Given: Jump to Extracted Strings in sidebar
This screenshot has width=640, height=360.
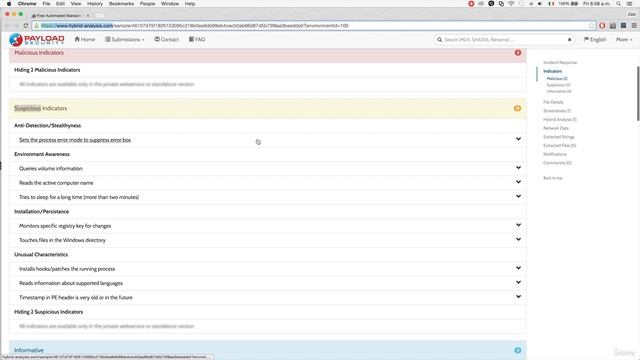Looking at the screenshot, I should (558, 137).
